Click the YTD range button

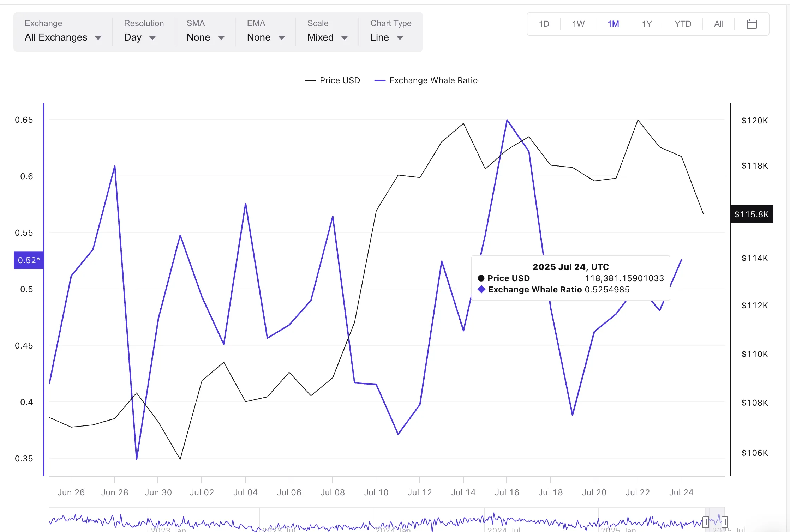point(683,24)
